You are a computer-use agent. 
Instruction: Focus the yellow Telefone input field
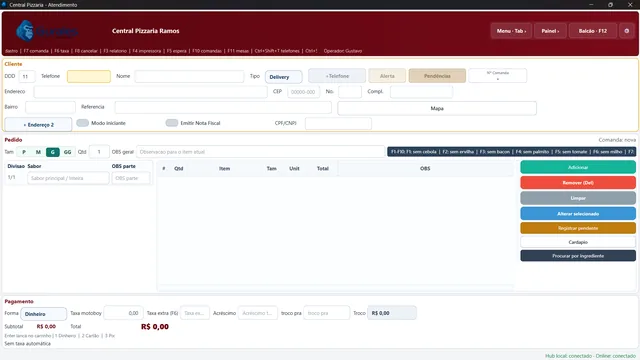(x=89, y=76)
